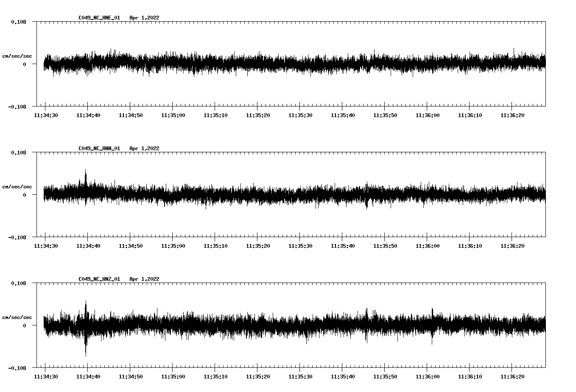Click the 11:34:40 time label under HNN plot
576x392 pixels.
pyautogui.click(x=88, y=246)
